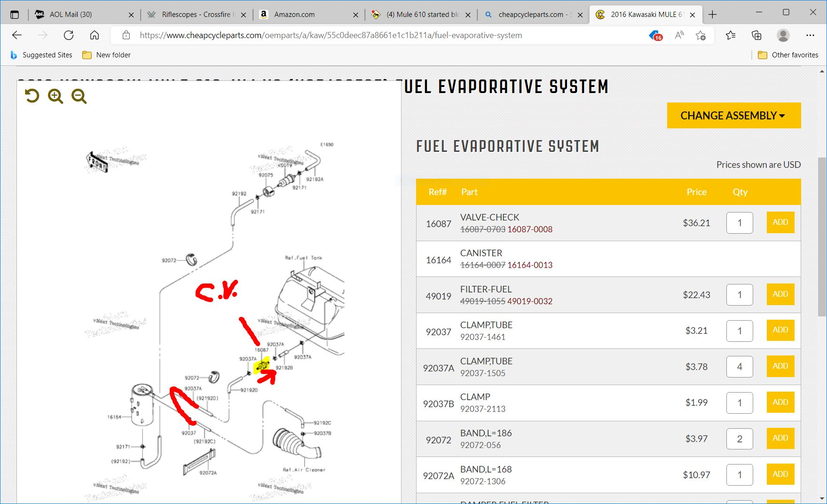
Task: Refresh the current page
Action: coord(69,35)
